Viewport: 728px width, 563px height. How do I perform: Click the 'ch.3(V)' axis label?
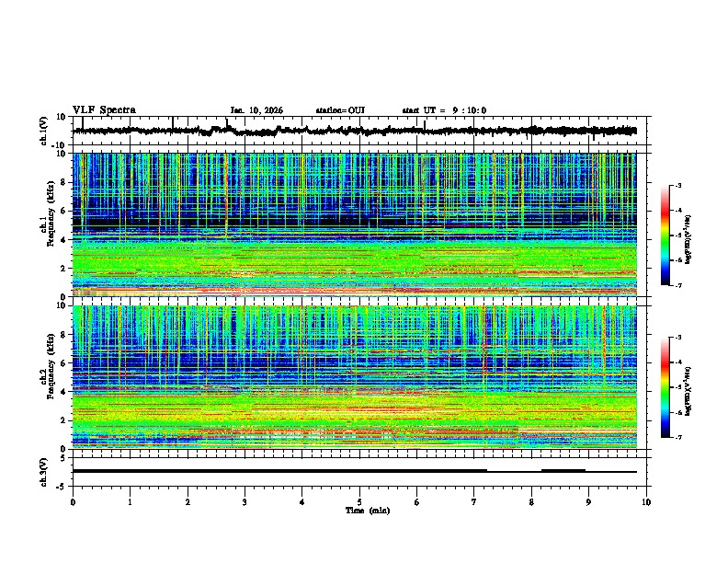point(44,472)
